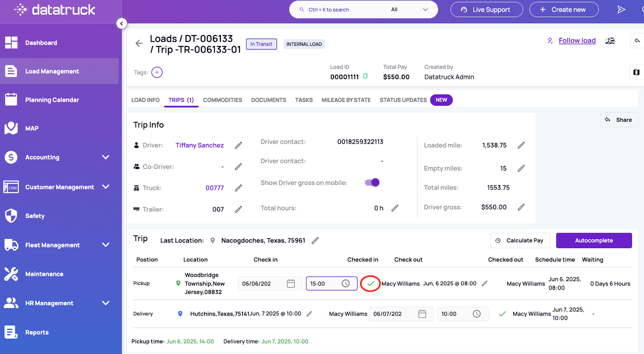This screenshot has height=354, width=644.
Task: Open the Dashboard sidebar icon
Action: point(11,43)
